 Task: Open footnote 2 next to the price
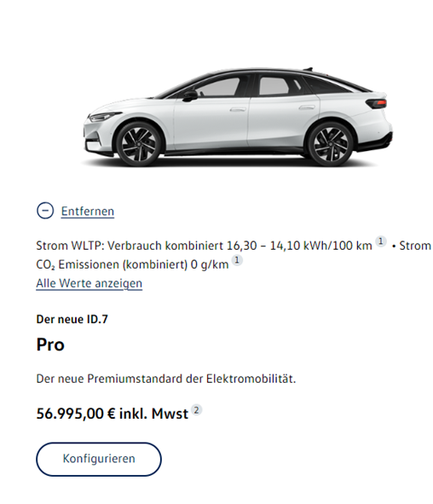tap(197, 410)
